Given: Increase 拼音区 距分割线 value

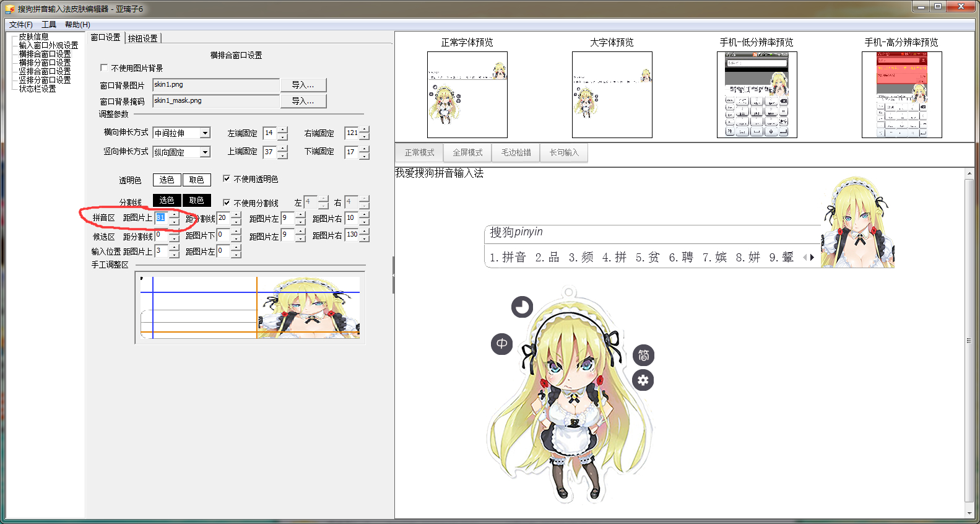Looking at the screenshot, I should (x=236, y=215).
